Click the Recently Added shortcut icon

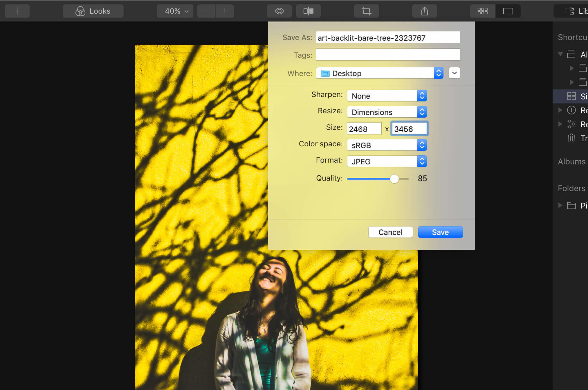tap(571, 110)
